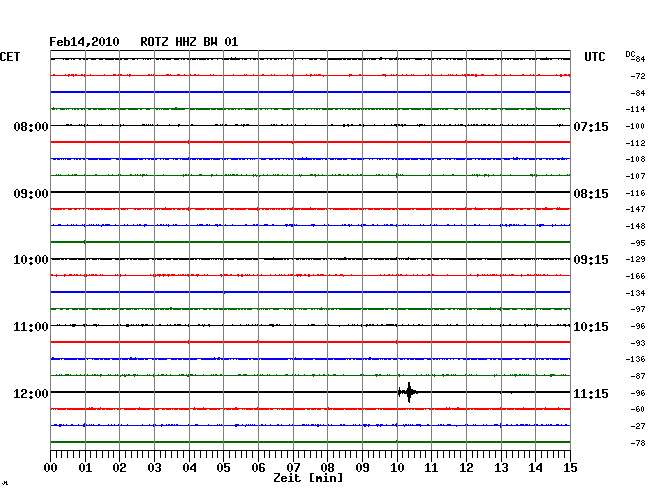Click the 09:15 UTC time label

[x=591, y=260]
